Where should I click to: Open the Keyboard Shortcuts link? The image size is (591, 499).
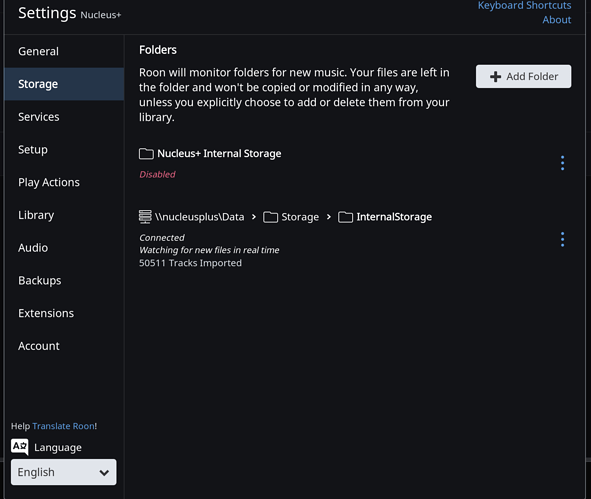524,5
